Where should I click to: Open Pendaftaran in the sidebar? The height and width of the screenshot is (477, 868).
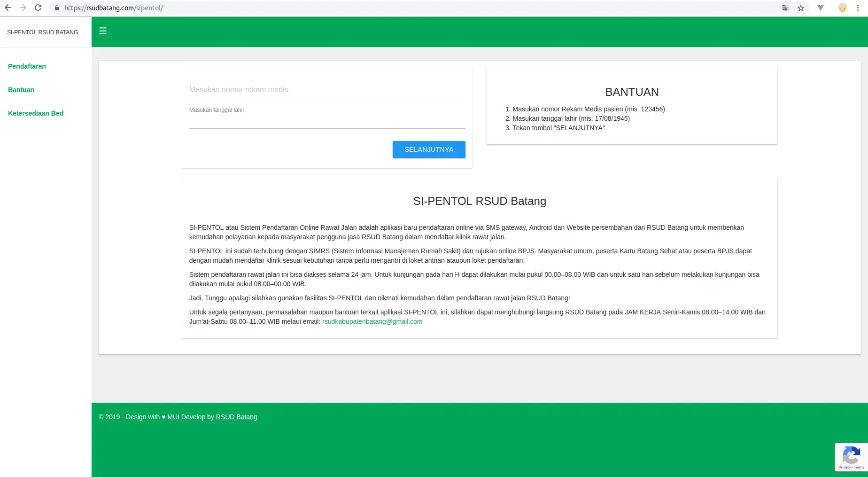(27, 66)
